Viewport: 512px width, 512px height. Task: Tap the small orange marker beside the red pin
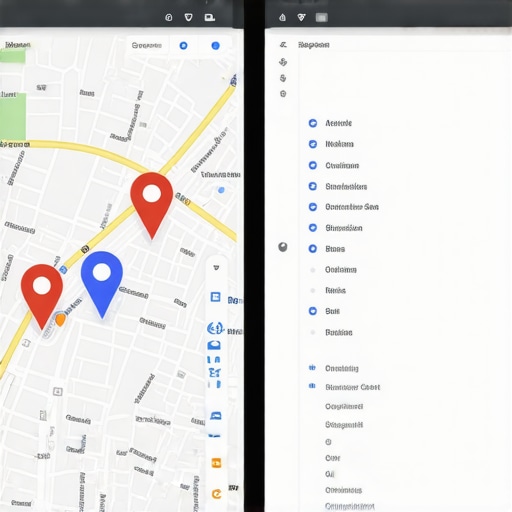[x=60, y=319]
